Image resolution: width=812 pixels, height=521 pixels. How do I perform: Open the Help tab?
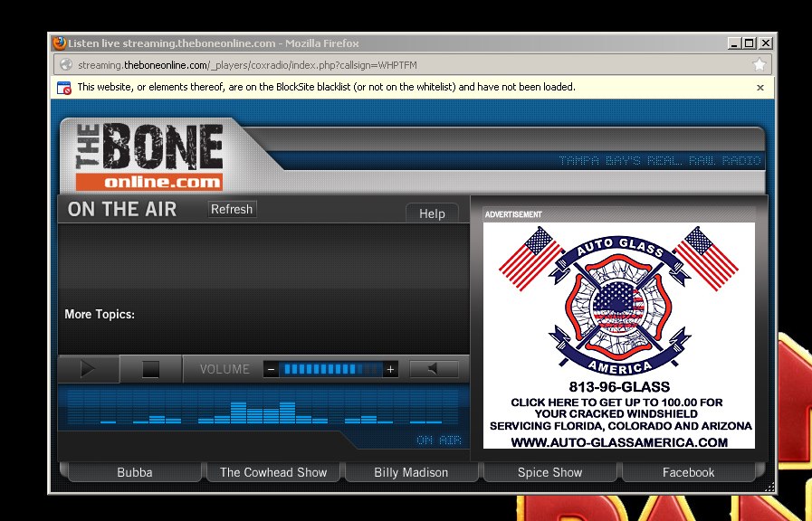(x=432, y=213)
